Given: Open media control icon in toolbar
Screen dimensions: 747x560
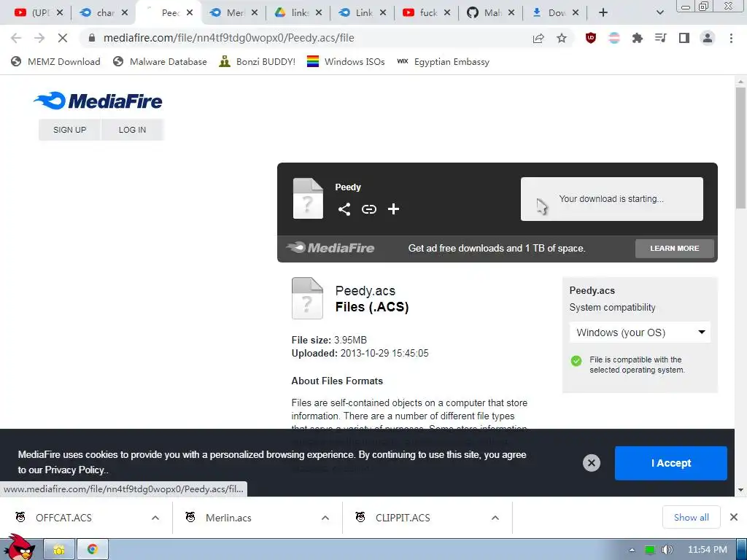Looking at the screenshot, I should coord(660,38).
